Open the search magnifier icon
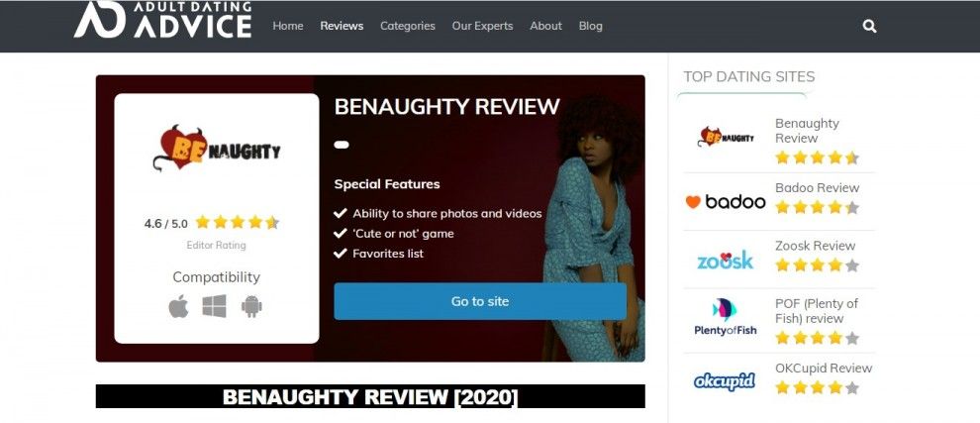 coord(869,27)
